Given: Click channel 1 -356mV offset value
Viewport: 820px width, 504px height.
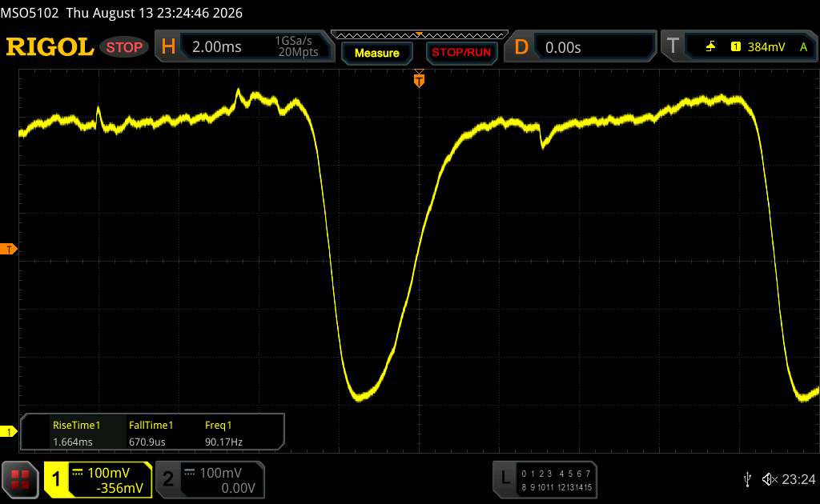Looking at the screenshot, I should coord(119,488).
